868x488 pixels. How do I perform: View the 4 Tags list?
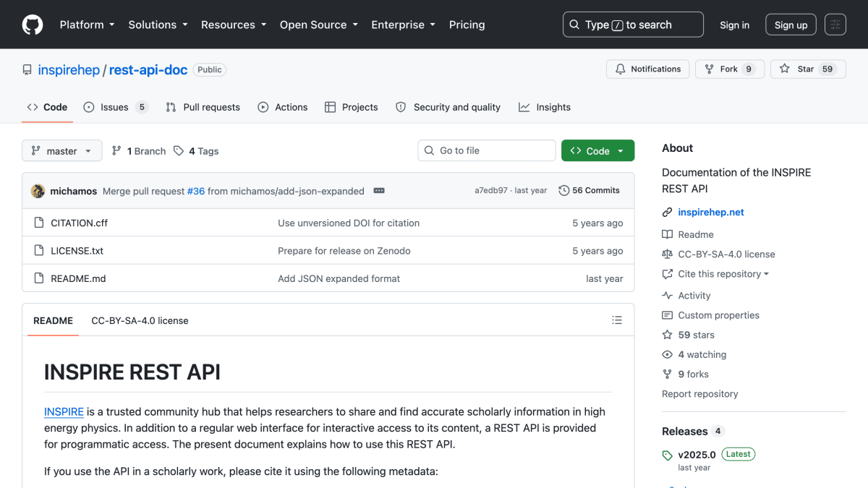click(196, 151)
